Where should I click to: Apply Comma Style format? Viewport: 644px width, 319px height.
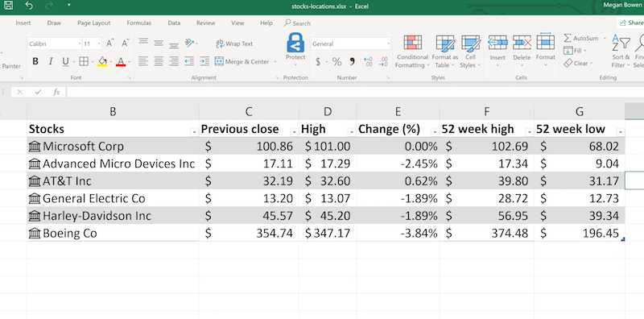point(352,62)
